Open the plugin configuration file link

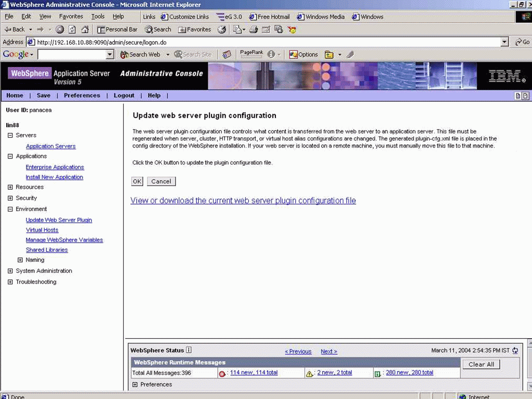click(243, 201)
